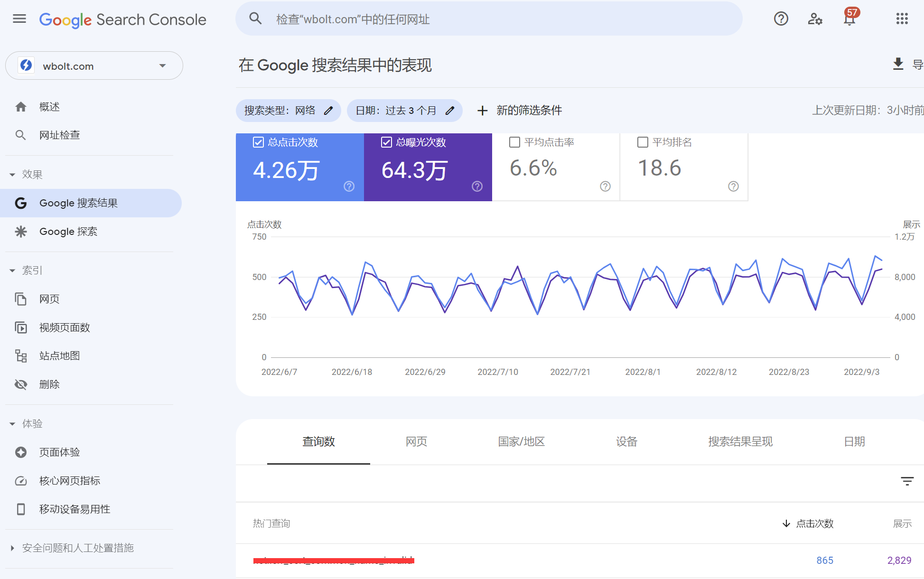Viewport: 924px width, 579px height.
Task: Expand 安全问题和人工处置措施 section
Action: point(77,548)
